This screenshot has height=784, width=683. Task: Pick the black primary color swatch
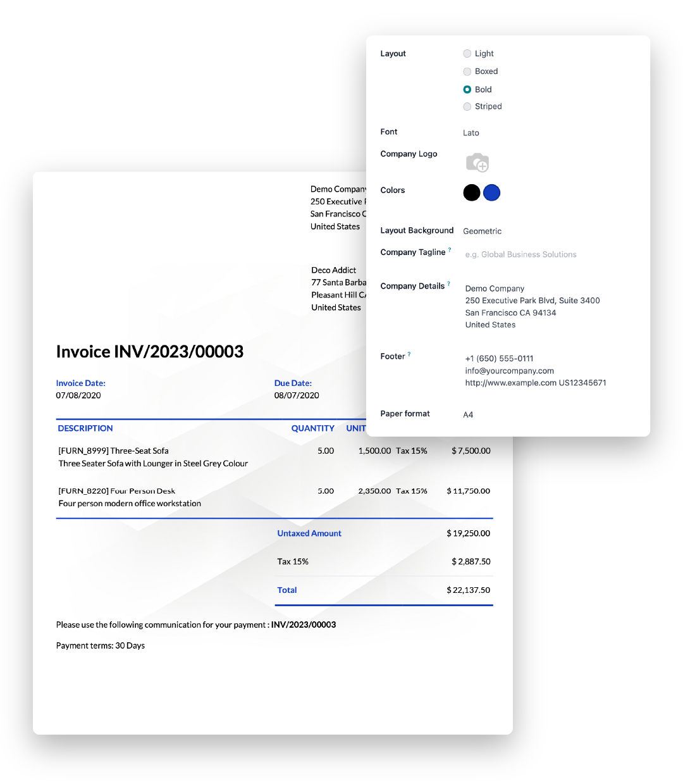click(472, 192)
